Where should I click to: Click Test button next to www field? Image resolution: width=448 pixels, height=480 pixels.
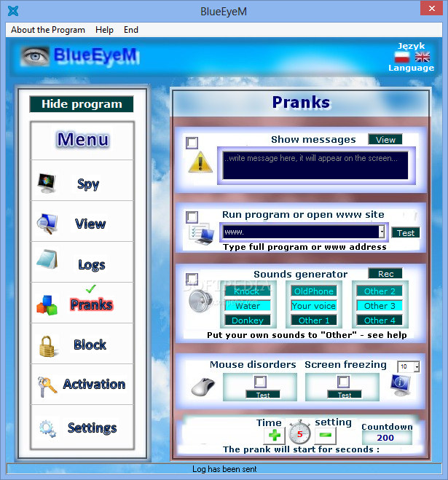click(x=406, y=233)
